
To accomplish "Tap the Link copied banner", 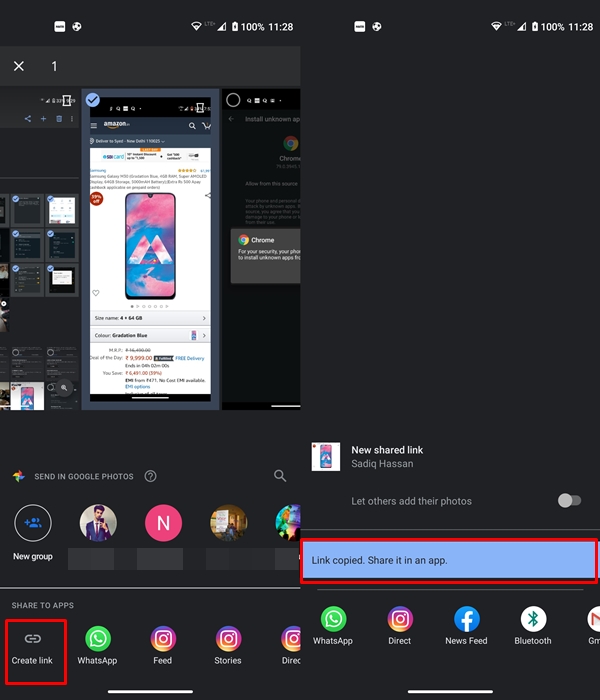I will tap(449, 560).
